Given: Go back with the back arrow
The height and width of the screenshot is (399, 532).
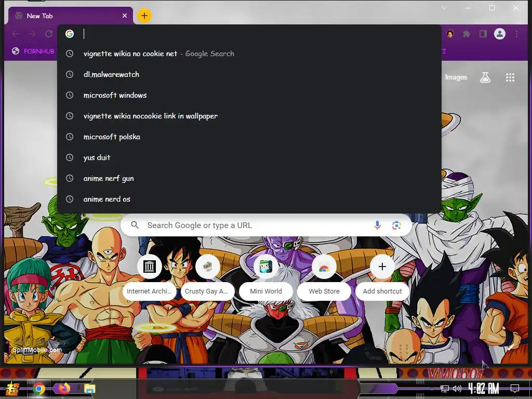Looking at the screenshot, I should pos(16,34).
